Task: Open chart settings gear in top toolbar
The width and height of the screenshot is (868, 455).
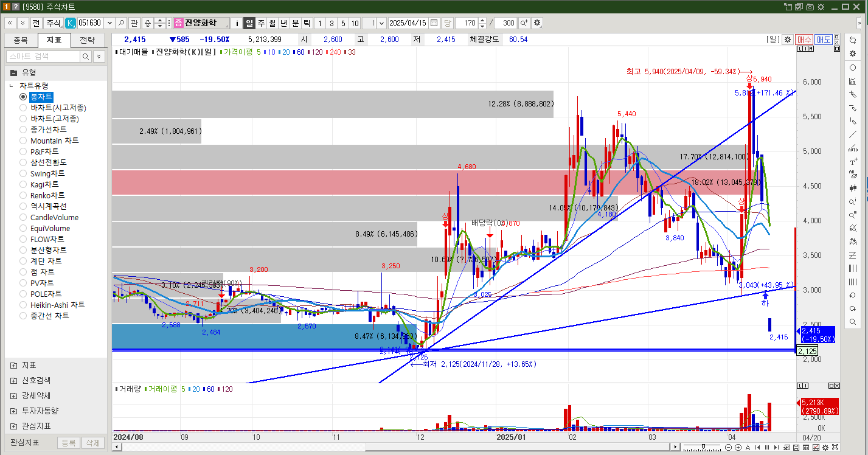Action: click(537, 23)
